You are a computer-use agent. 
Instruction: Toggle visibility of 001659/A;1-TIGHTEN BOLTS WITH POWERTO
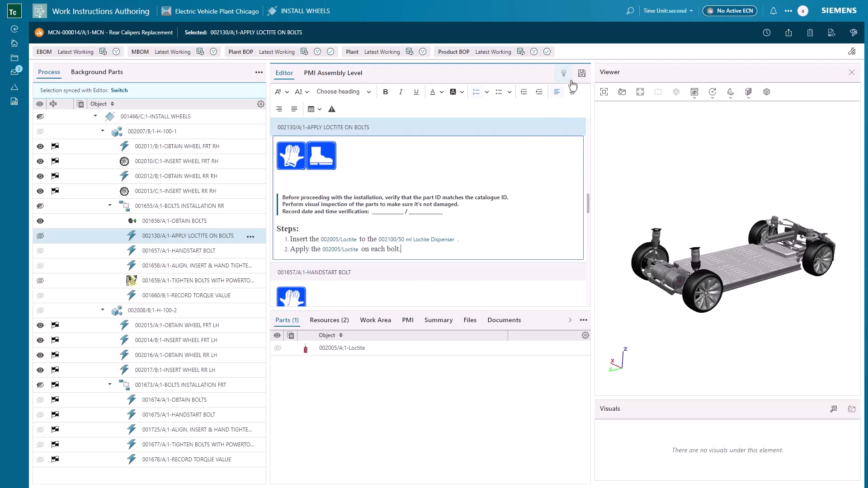pos(40,281)
